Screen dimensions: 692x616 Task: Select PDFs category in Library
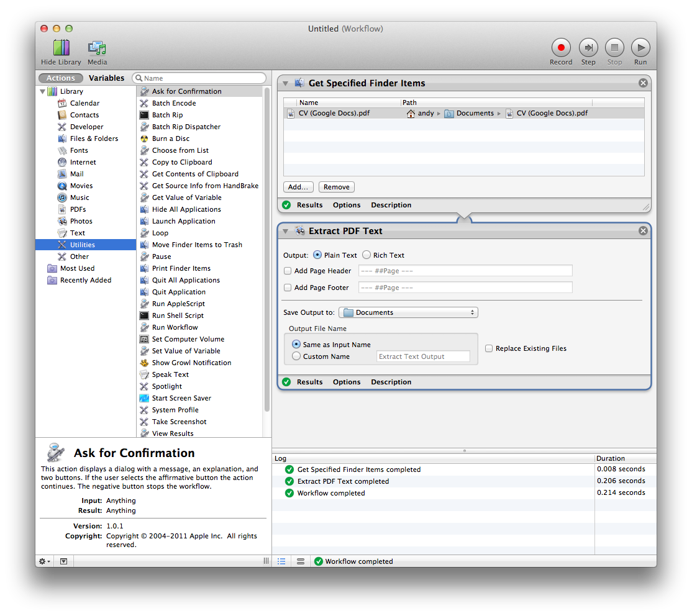[78, 210]
